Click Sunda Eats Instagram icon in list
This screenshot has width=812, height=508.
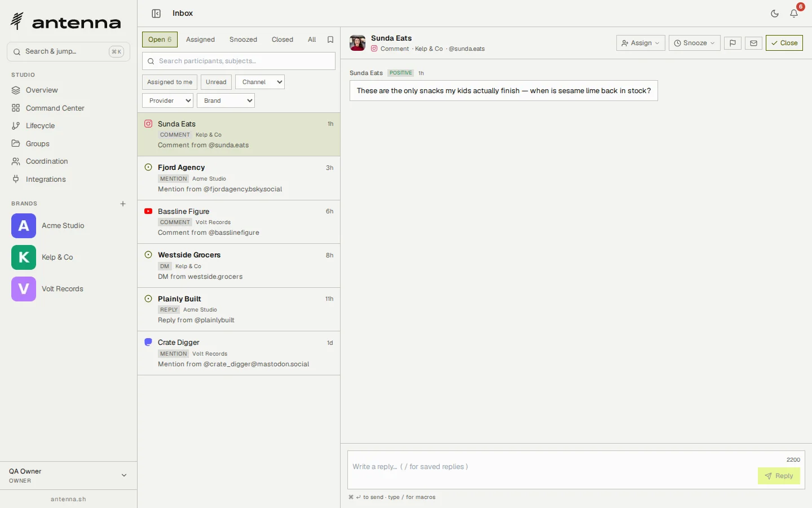tap(148, 124)
